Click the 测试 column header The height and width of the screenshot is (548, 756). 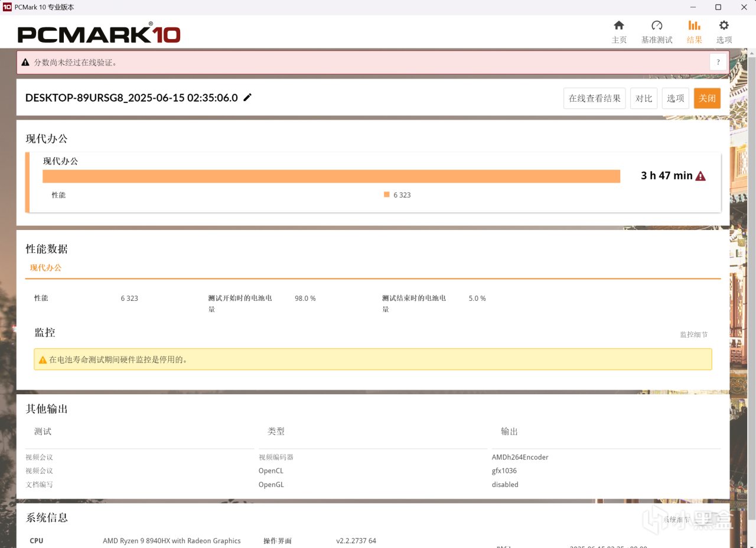point(43,432)
